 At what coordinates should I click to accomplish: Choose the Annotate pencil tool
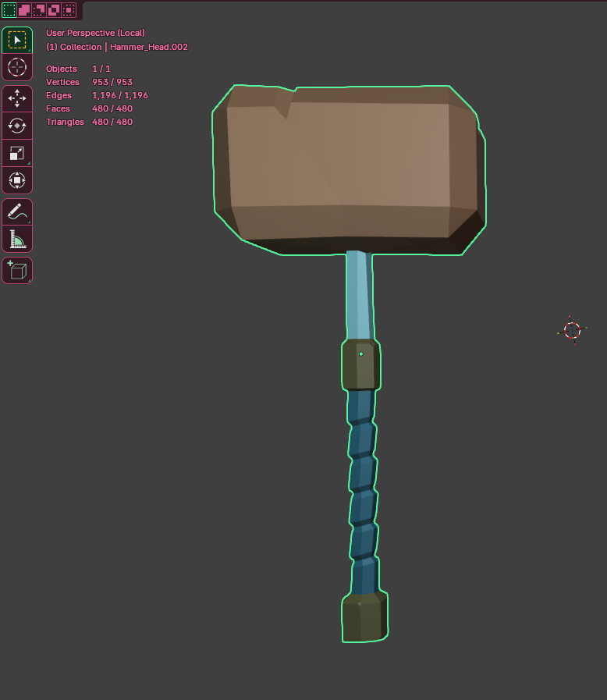pyautogui.click(x=17, y=211)
